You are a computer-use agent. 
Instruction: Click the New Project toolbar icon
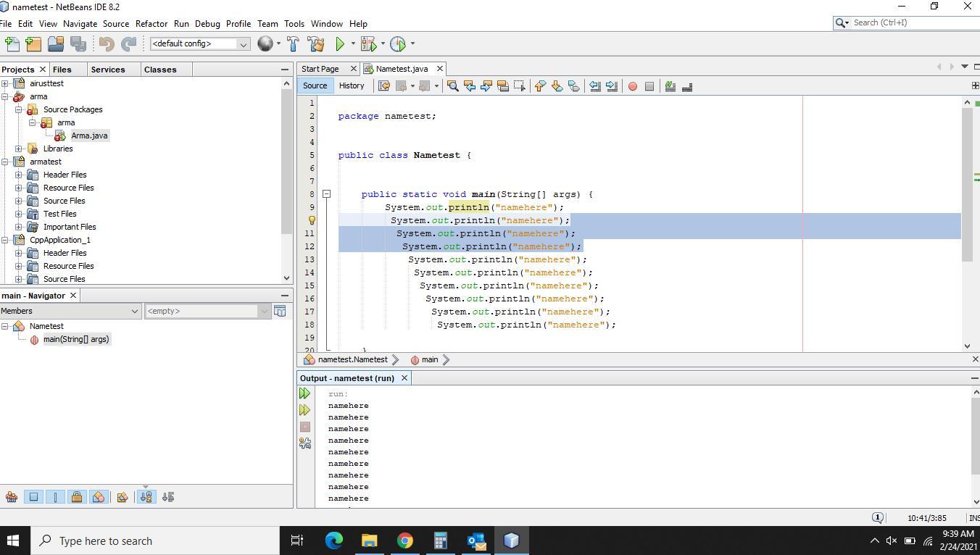[x=33, y=44]
